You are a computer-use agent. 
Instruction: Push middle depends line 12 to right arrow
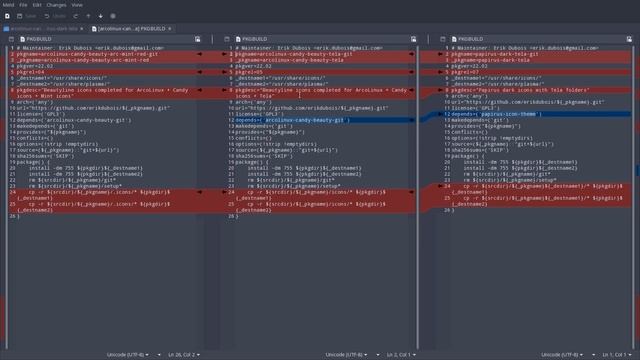tap(411, 120)
